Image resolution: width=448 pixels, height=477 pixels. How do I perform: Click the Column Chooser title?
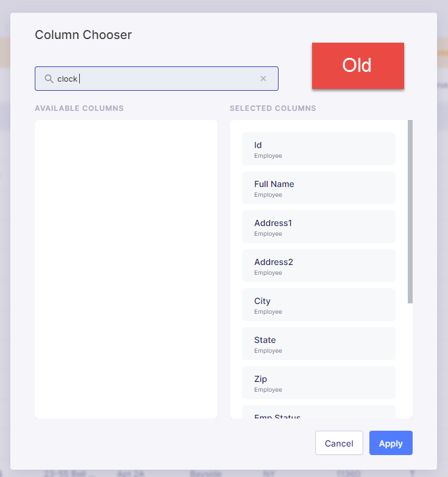[x=84, y=35]
